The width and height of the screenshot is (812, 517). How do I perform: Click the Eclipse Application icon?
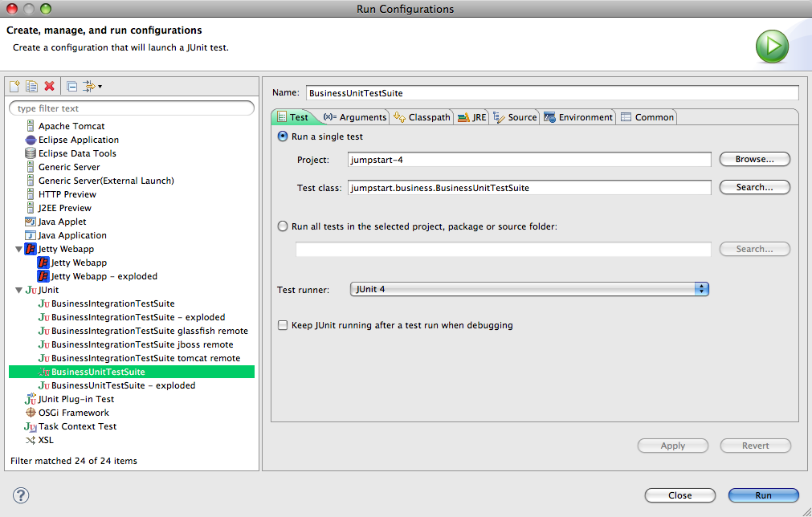tap(31, 140)
